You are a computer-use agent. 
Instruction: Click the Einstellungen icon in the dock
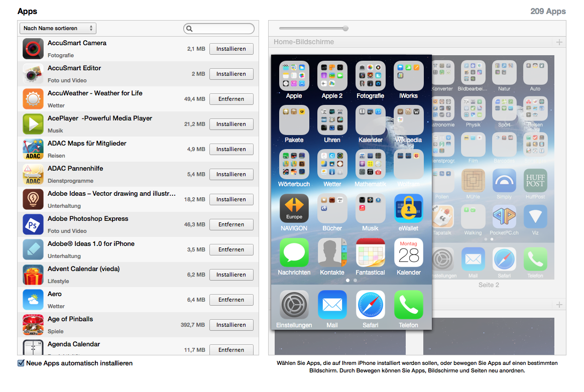click(294, 304)
